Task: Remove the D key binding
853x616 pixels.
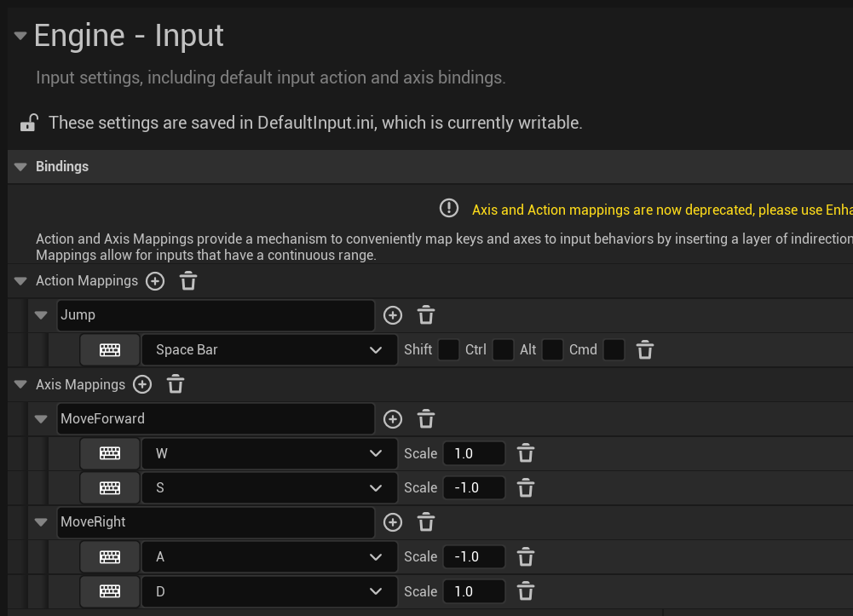Action: [x=526, y=591]
